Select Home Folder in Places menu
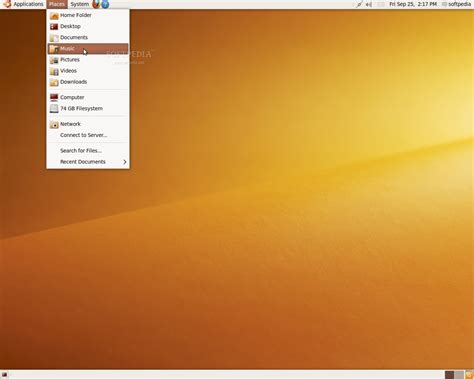 coord(88,15)
